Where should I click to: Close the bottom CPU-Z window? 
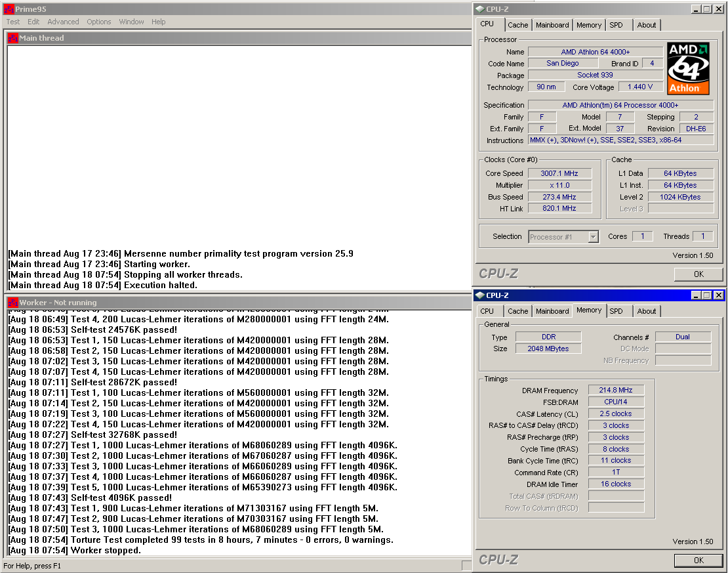718,295
